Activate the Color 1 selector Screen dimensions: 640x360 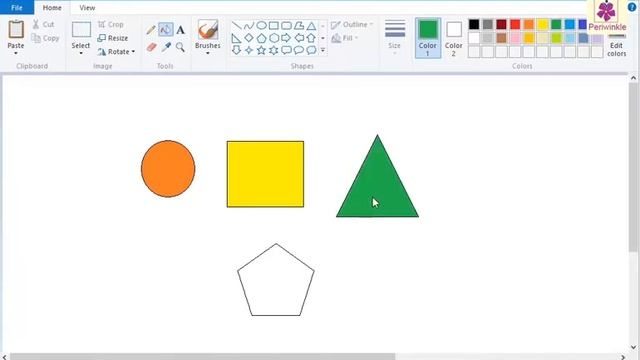pos(428,38)
